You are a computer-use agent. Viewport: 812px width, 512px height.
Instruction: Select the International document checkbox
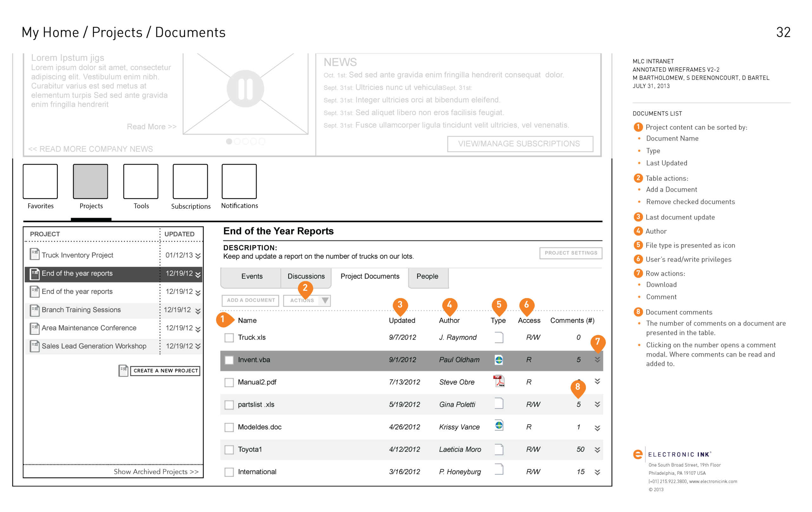coord(229,472)
